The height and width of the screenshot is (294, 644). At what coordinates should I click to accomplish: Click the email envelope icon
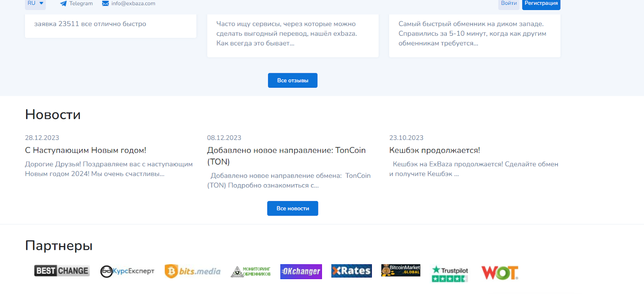tap(105, 4)
